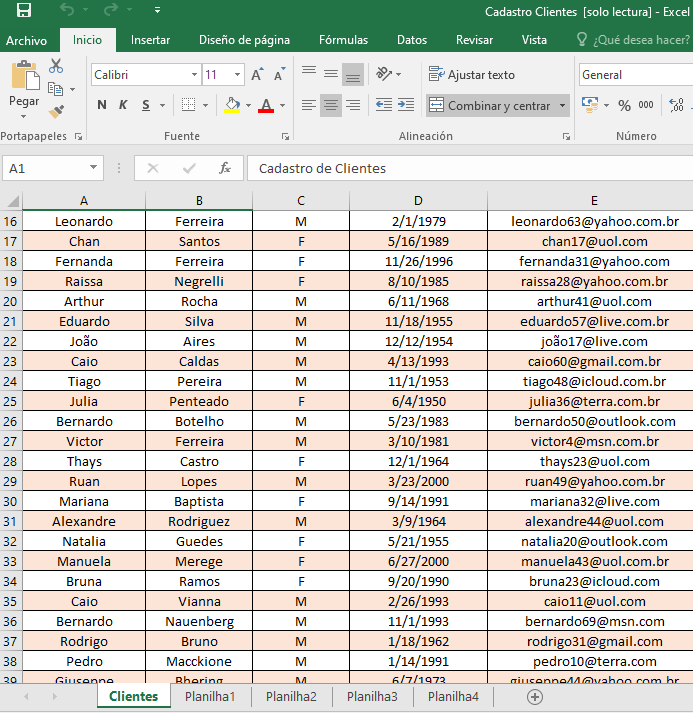Toggle Middle Align icon

point(331,74)
